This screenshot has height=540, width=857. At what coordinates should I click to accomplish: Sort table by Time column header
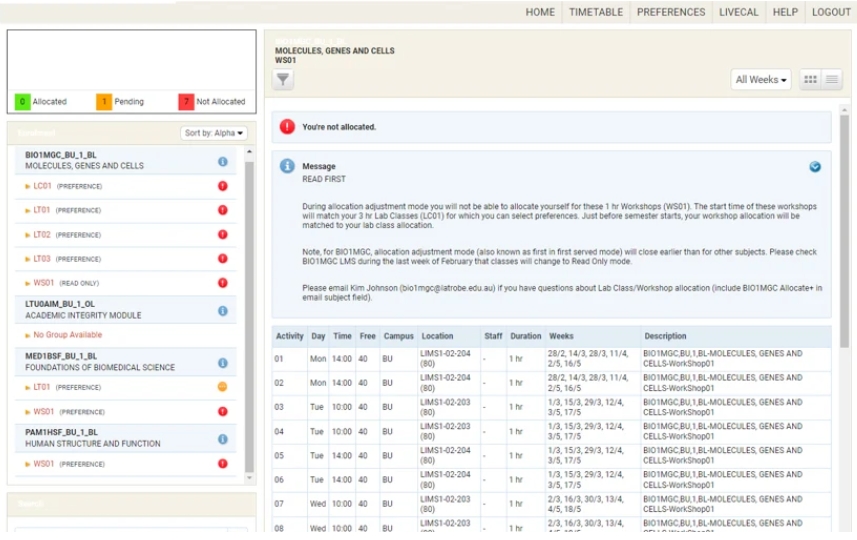pos(342,336)
